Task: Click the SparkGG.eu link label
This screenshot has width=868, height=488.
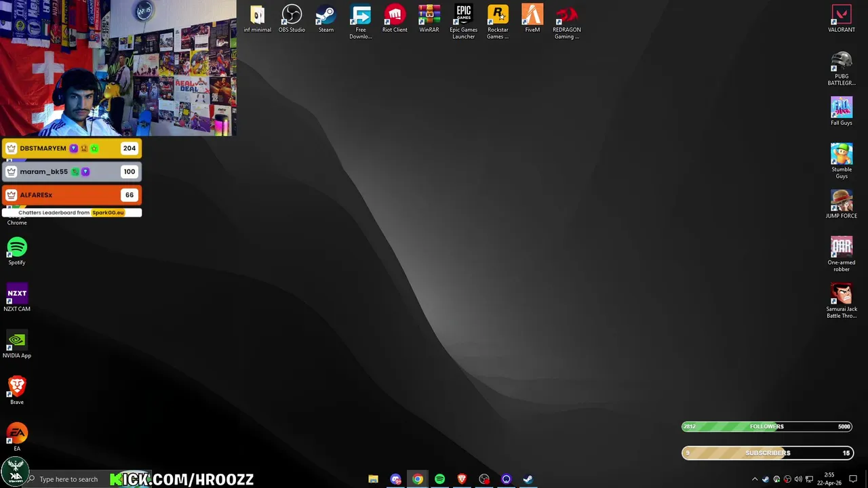Action: pos(108,213)
